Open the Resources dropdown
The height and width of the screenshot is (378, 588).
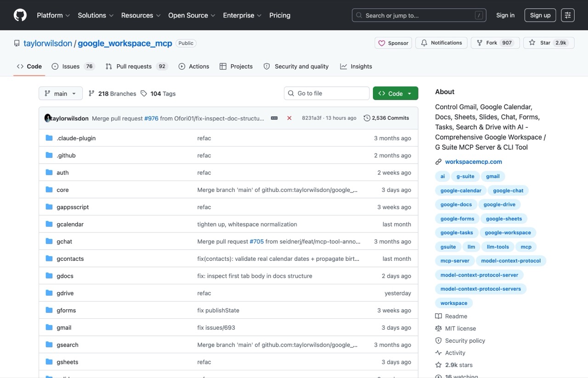point(141,15)
